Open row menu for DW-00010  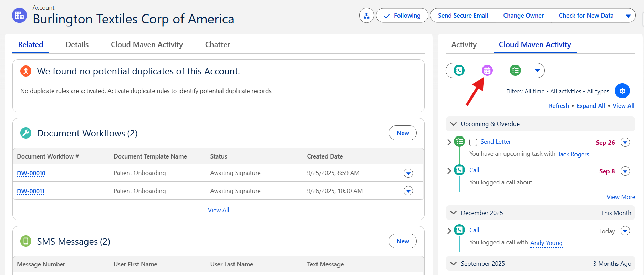pos(408,173)
